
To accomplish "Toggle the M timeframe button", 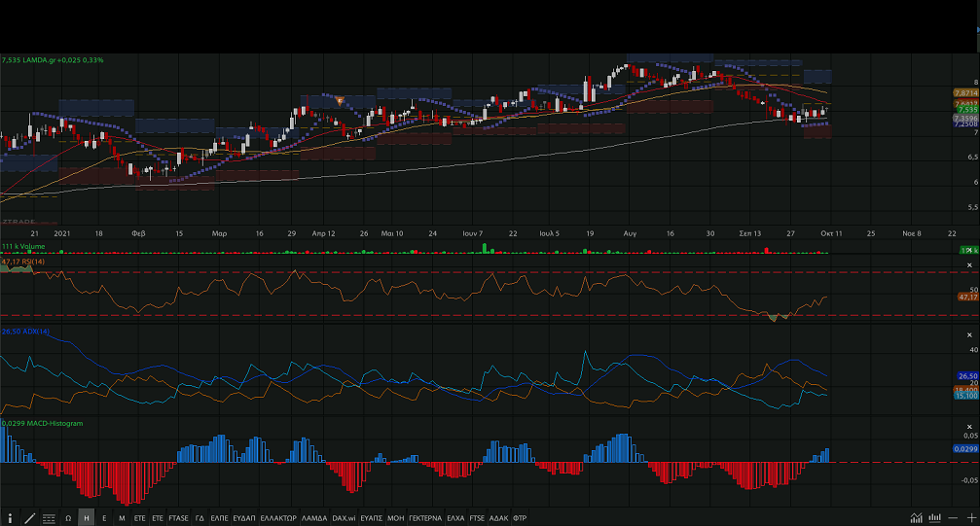I will (x=122, y=518).
